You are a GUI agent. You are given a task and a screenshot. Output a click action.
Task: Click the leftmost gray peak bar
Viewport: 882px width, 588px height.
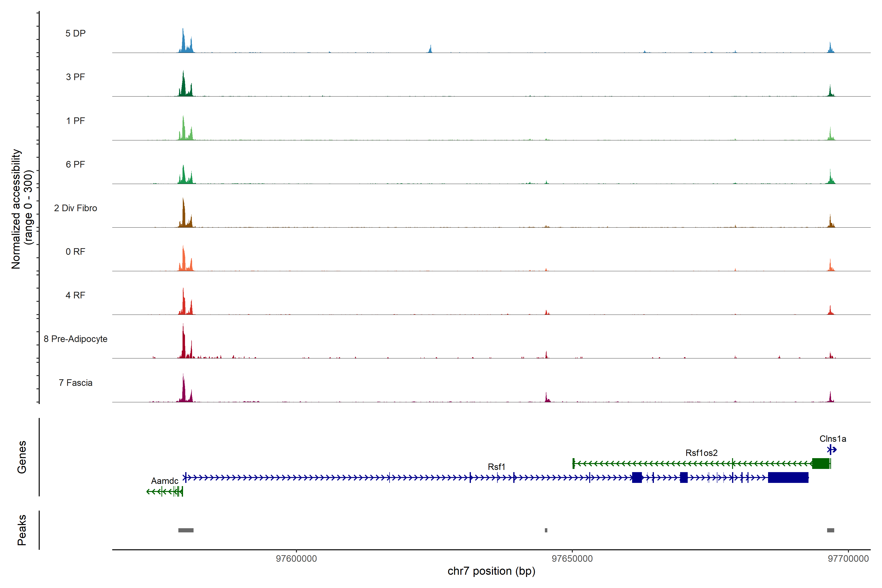[x=186, y=530]
